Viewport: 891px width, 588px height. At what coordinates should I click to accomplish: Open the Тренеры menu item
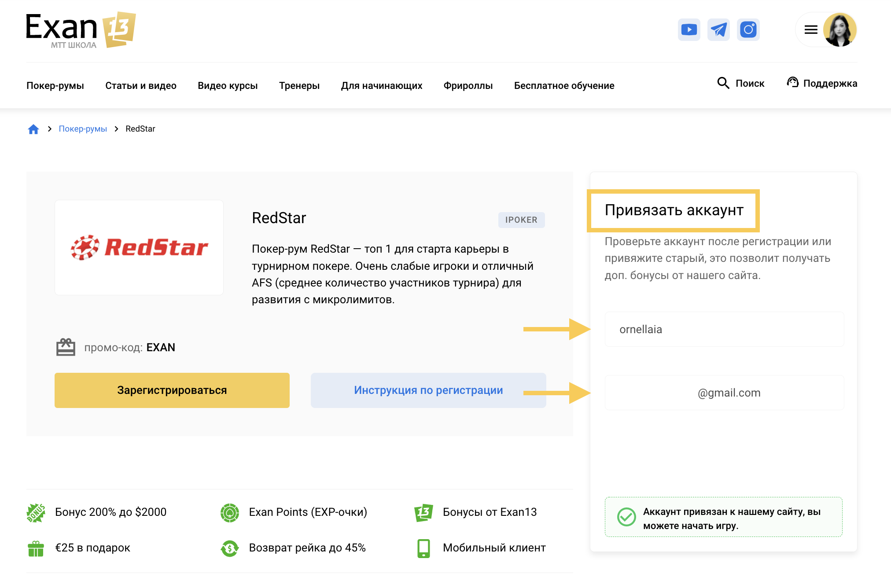tap(299, 85)
